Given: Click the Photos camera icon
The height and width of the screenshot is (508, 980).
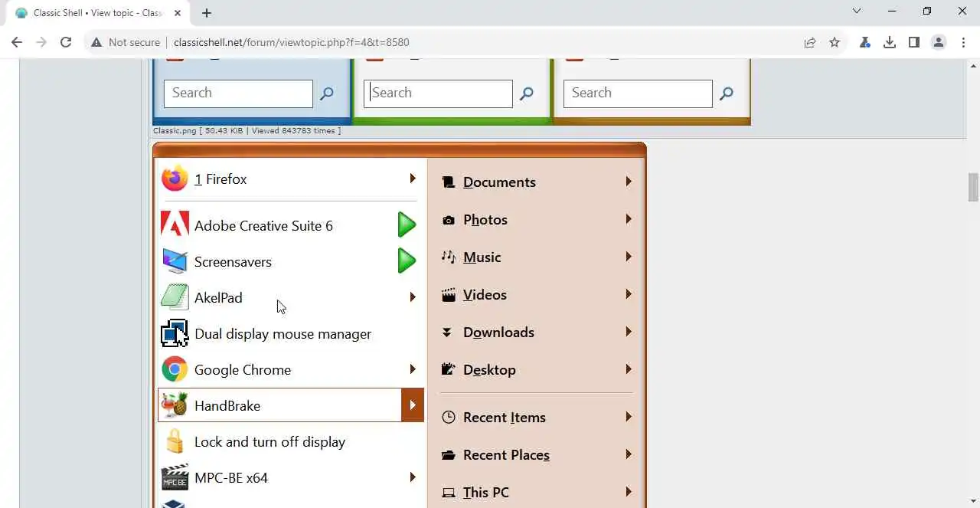Looking at the screenshot, I should point(449,220).
